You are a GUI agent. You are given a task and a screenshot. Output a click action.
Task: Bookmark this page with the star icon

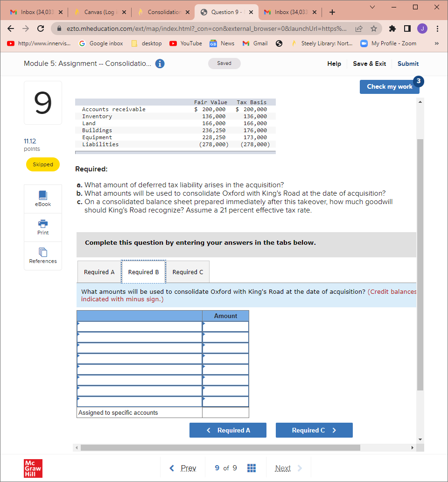coord(375,28)
